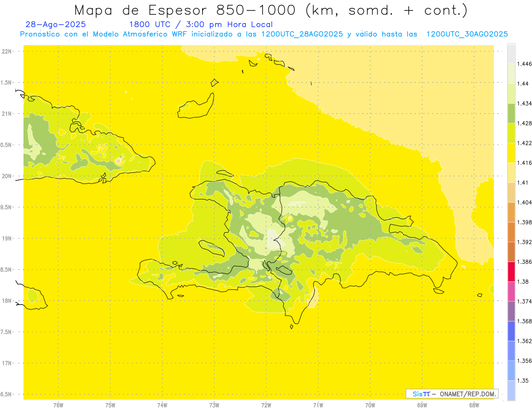This screenshot has width=532, height=411.
Task: Click the '1.446' legend value
Action: [x=524, y=64]
